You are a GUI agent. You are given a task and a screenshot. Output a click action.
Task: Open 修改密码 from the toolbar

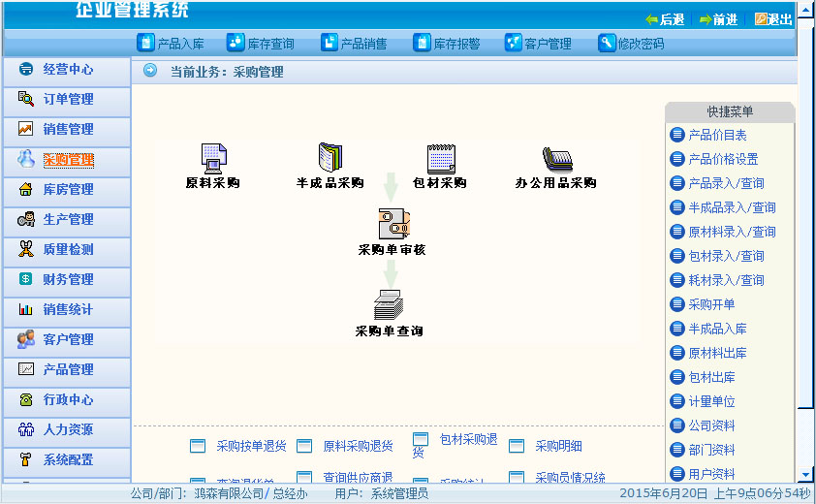pyautogui.click(x=632, y=44)
